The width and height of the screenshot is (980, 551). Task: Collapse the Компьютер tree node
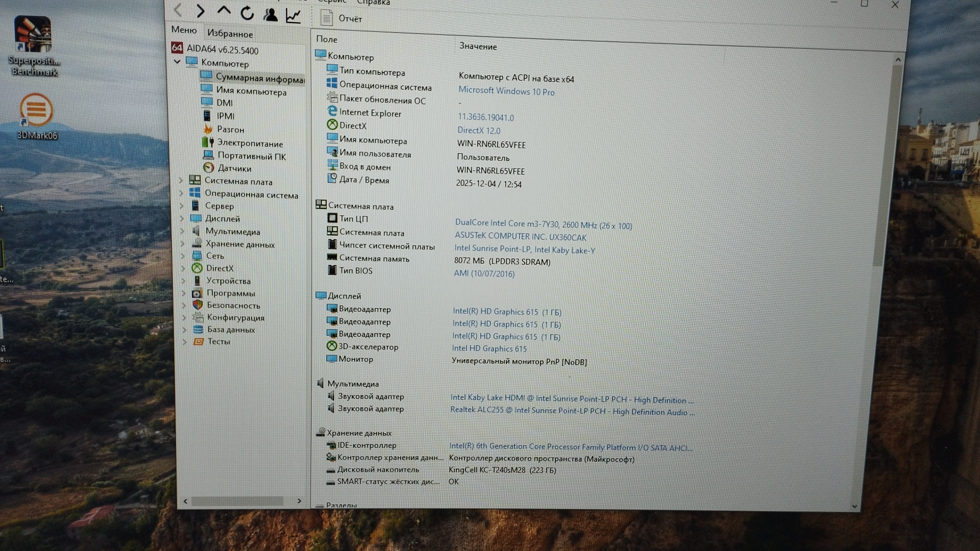[177, 62]
